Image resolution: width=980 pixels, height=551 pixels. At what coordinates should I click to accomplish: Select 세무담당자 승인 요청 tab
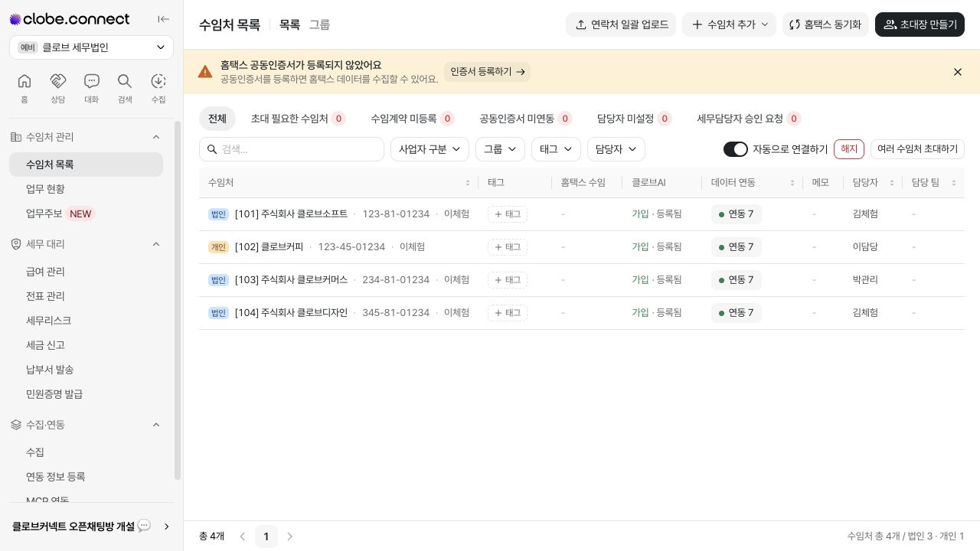pyautogui.click(x=749, y=119)
